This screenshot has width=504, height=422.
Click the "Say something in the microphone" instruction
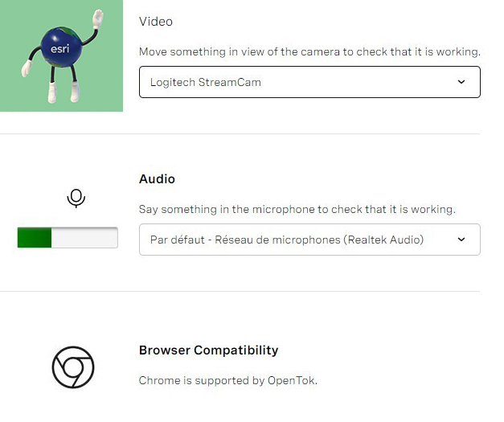297,209
